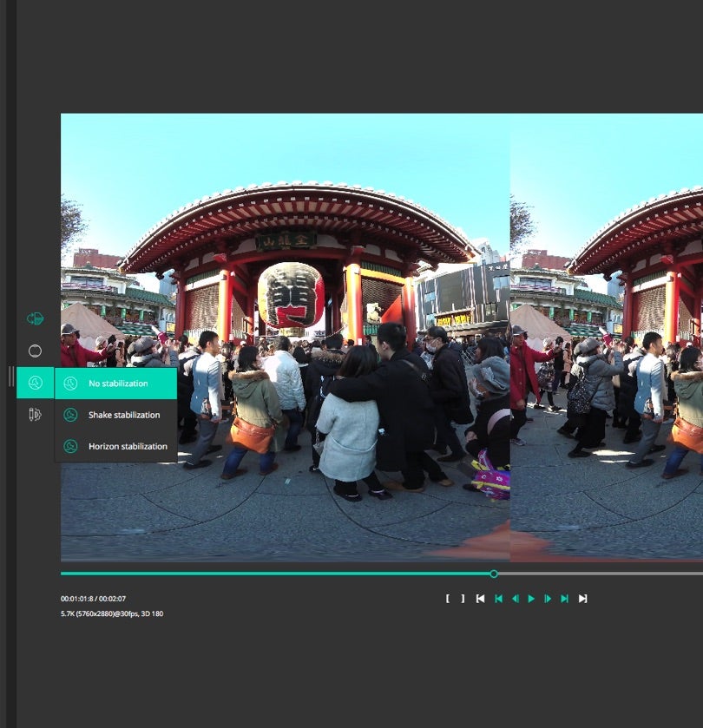This screenshot has width=703, height=728.
Task: Click the highlighted stabilization sidebar icon
Action: tap(35, 383)
